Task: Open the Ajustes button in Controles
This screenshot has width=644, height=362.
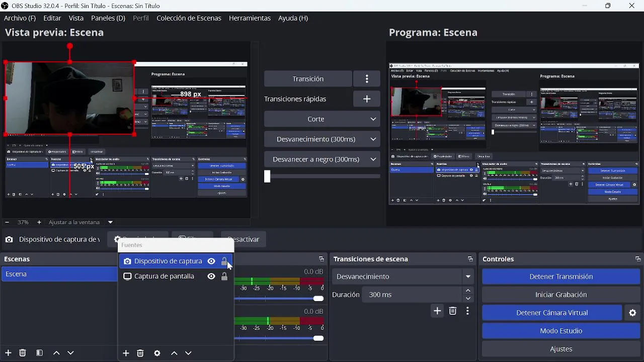Action: pos(561,349)
